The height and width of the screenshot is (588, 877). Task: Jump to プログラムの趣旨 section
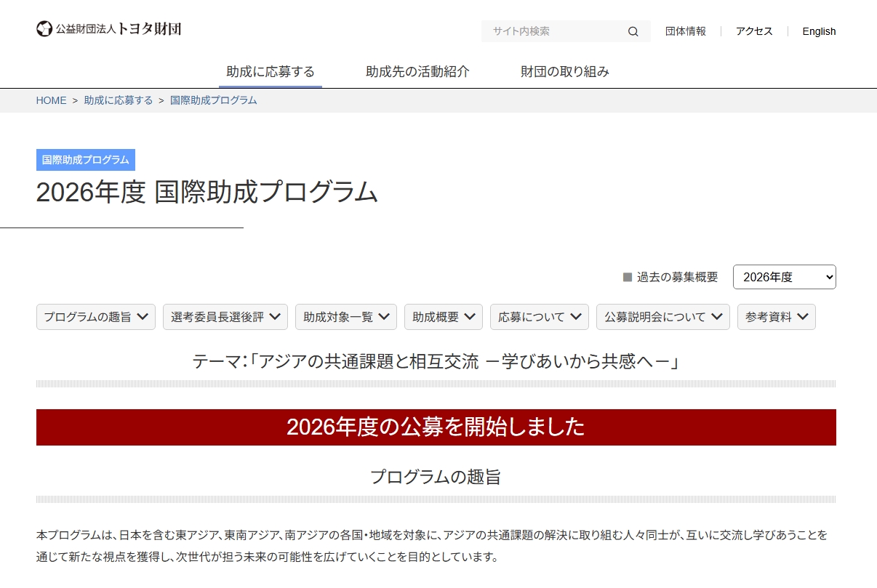(x=96, y=317)
